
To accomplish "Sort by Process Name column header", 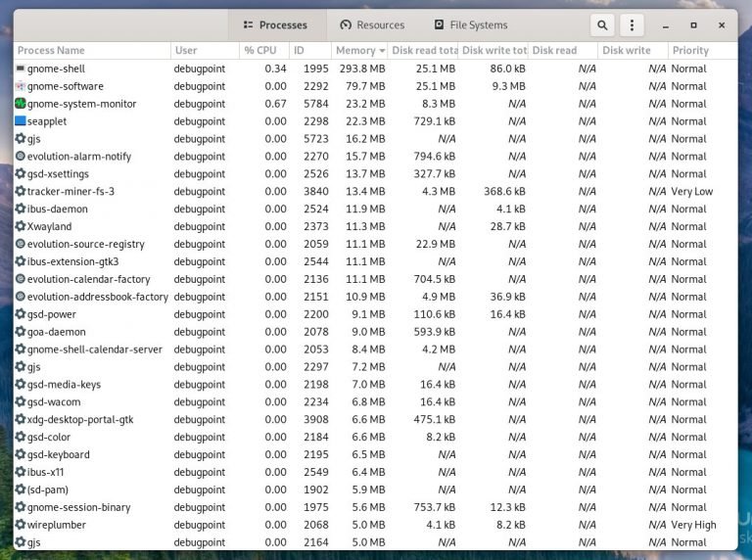I will click(x=90, y=50).
